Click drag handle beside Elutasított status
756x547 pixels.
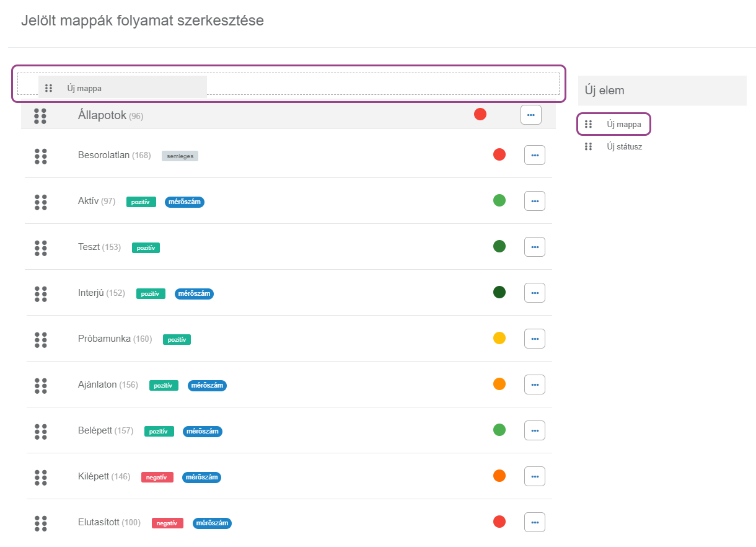41,523
